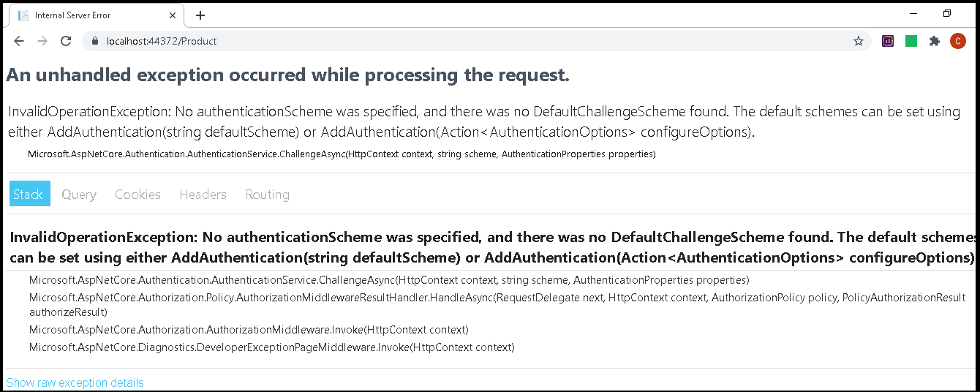Screen dimensions: 980x392
Task: Switch to the Query tab
Action: click(79, 195)
